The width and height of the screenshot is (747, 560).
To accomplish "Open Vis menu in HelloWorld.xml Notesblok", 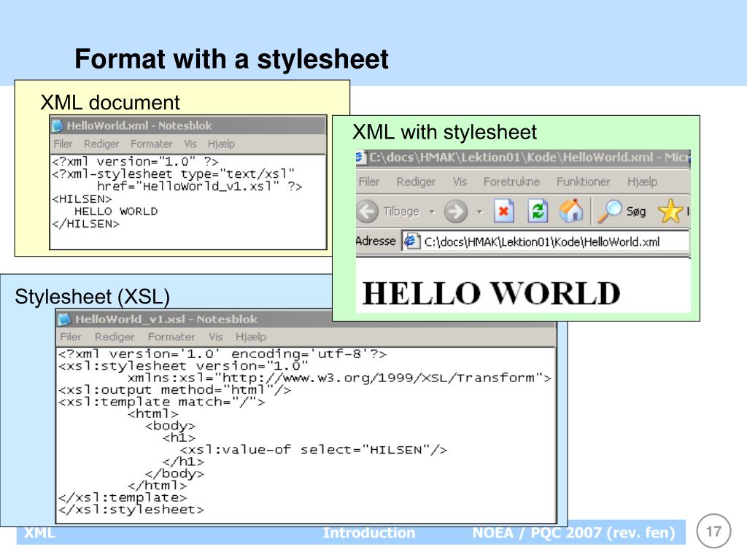I will click(x=190, y=144).
